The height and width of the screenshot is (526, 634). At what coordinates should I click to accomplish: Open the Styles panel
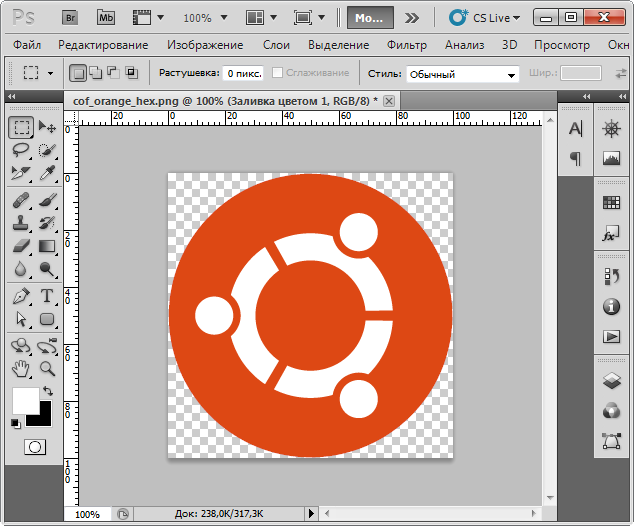[x=611, y=233]
